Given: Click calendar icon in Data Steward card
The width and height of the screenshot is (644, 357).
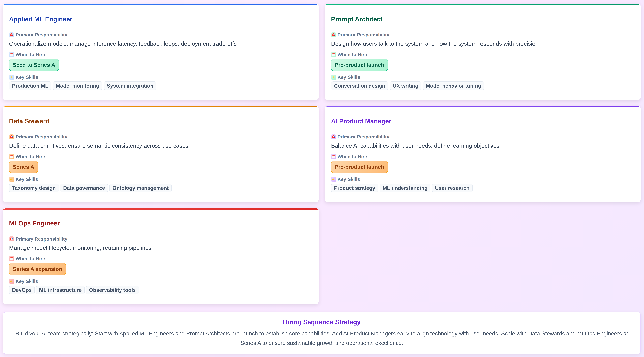Looking at the screenshot, I should click(x=11, y=157).
